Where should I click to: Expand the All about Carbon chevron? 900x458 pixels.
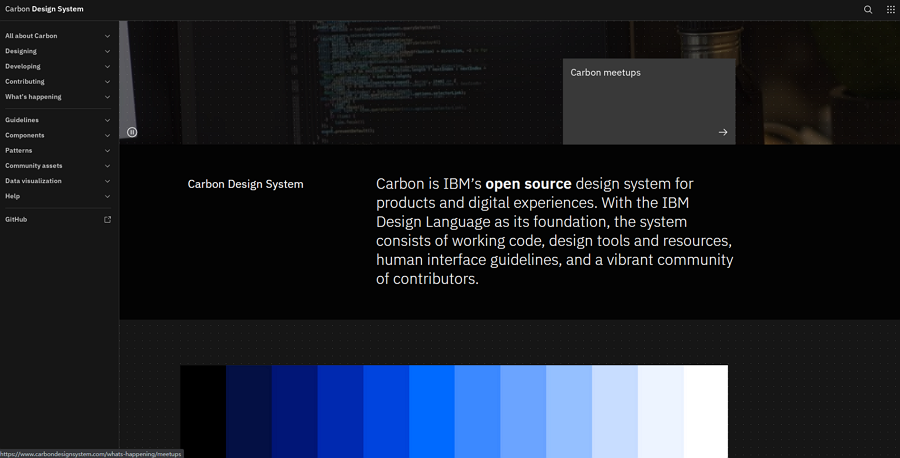point(107,36)
